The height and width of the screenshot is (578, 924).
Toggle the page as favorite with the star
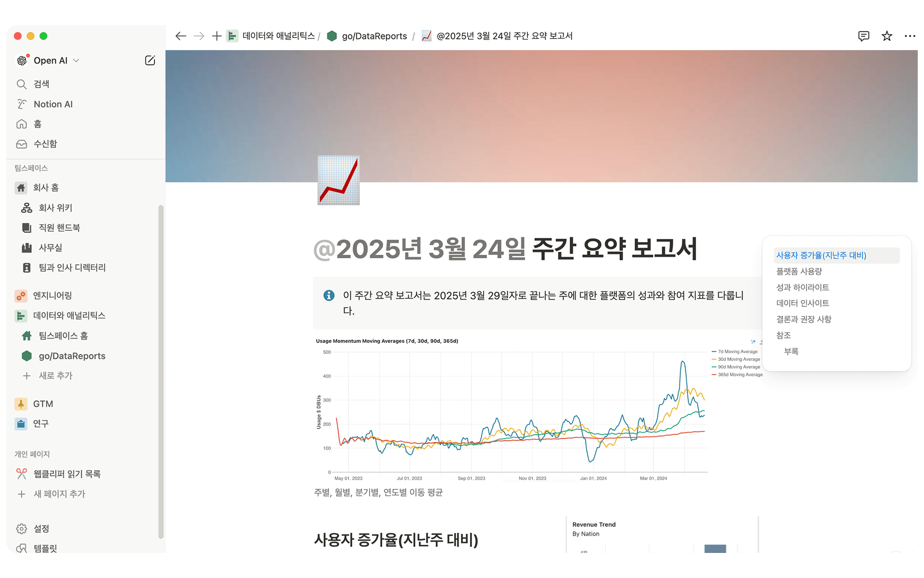pos(886,36)
